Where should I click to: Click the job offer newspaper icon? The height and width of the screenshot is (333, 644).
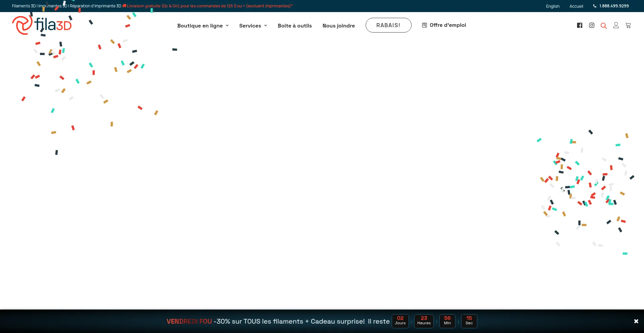[x=424, y=25]
